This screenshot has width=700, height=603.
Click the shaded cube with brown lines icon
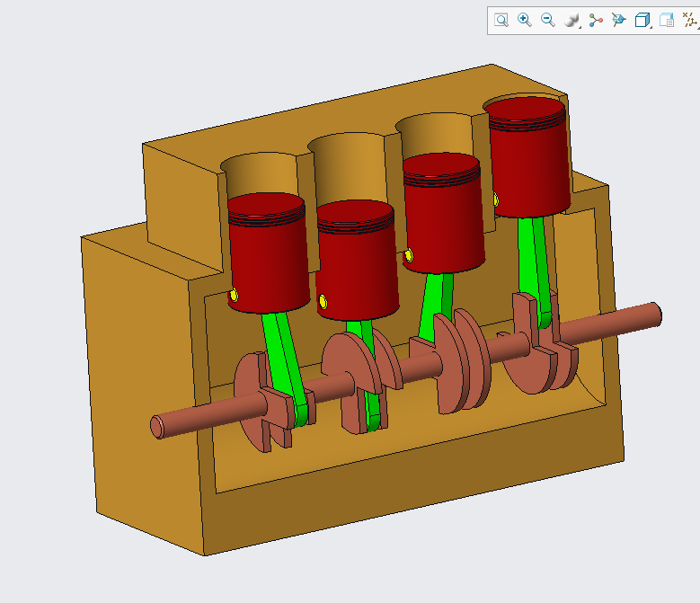[618, 20]
